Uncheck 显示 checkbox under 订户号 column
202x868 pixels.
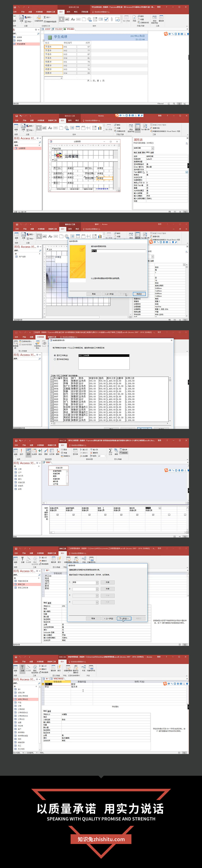pyautogui.click(x=153, y=515)
